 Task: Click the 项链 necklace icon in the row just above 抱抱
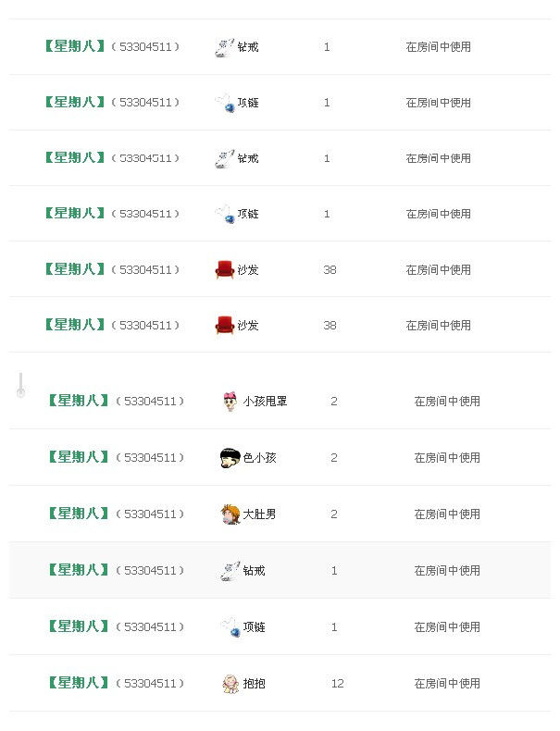tap(230, 627)
